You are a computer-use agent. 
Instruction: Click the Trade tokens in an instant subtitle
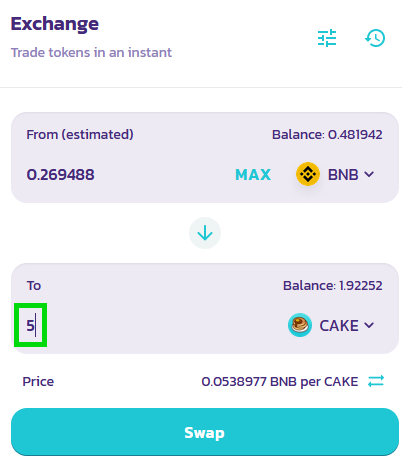(x=91, y=53)
